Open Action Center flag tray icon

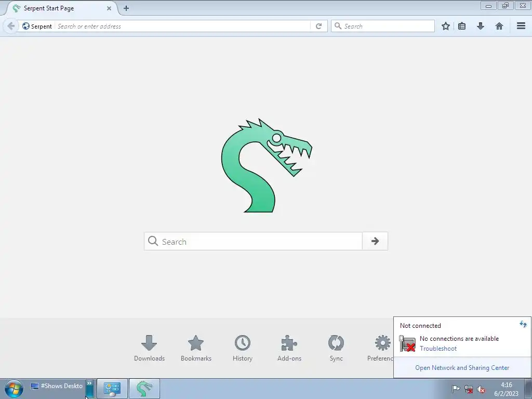point(456,389)
